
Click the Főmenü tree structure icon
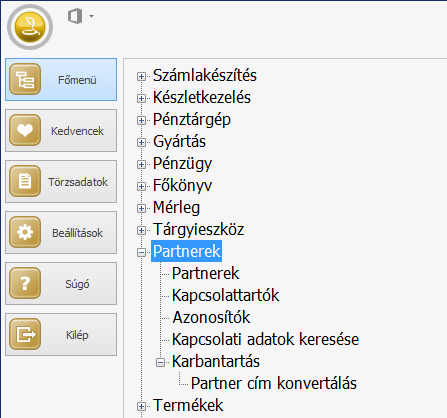pyautogui.click(x=25, y=79)
